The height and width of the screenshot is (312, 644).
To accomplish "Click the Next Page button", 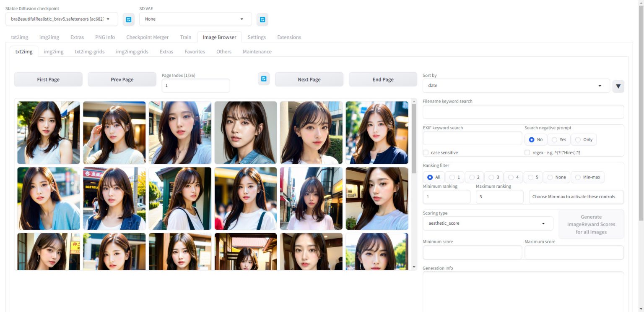I will 309,79.
